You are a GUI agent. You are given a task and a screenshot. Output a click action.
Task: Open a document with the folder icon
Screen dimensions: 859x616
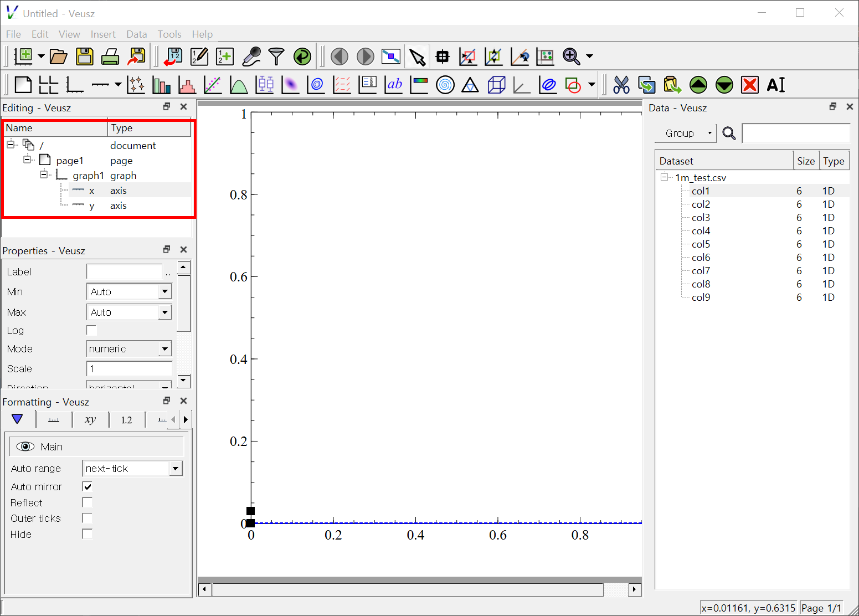click(x=59, y=56)
